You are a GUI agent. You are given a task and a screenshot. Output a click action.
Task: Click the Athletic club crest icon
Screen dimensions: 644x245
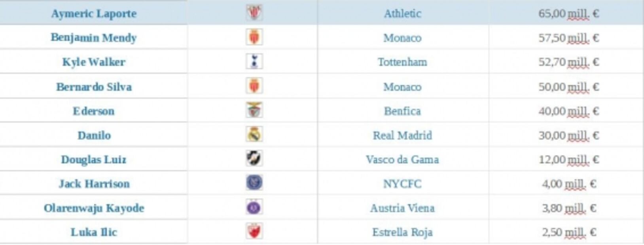[x=254, y=13]
